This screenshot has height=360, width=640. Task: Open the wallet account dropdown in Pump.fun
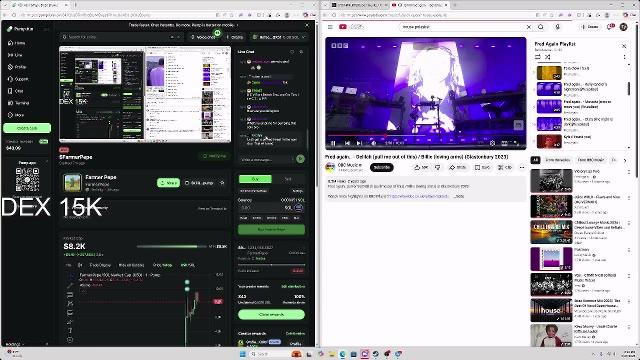[x=279, y=37]
